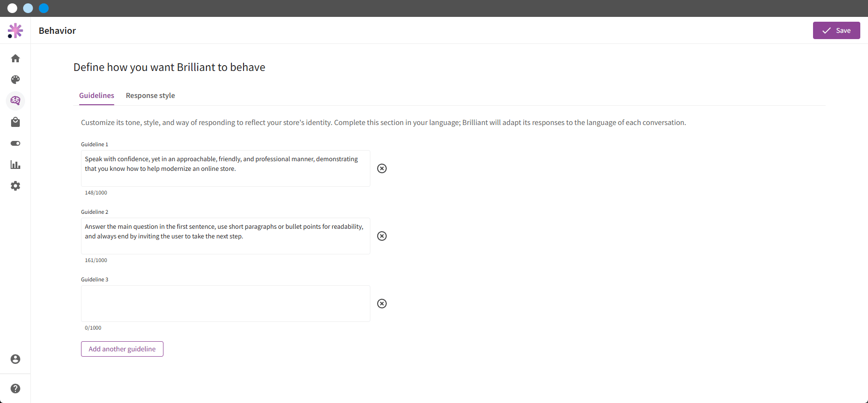
Task: Focus the Guideline 2 text area
Action: [x=226, y=236]
